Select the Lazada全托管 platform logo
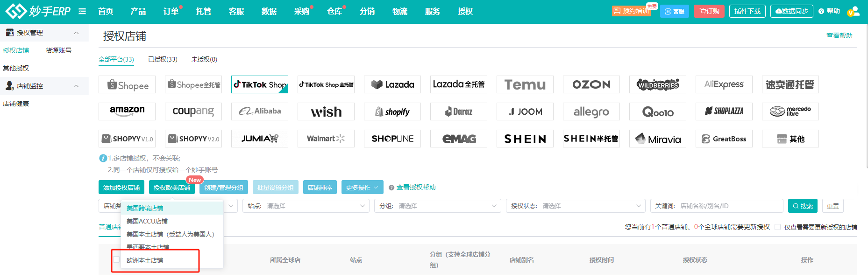This screenshot has height=279, width=868. click(459, 84)
